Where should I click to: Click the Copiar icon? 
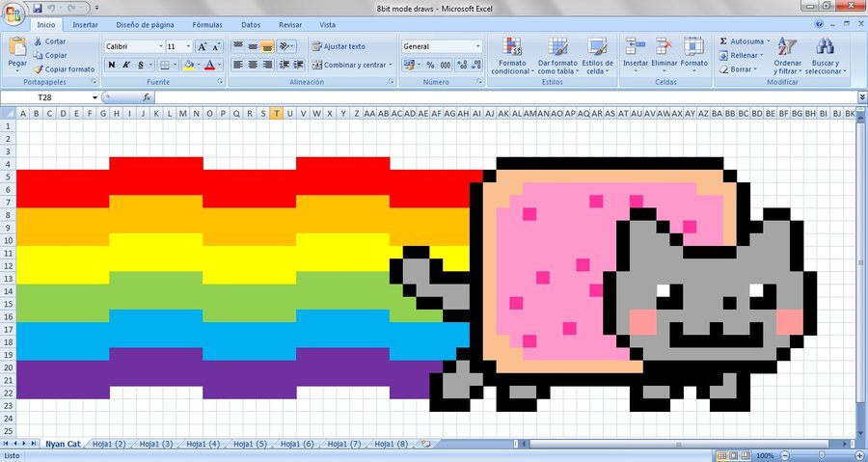(x=38, y=55)
